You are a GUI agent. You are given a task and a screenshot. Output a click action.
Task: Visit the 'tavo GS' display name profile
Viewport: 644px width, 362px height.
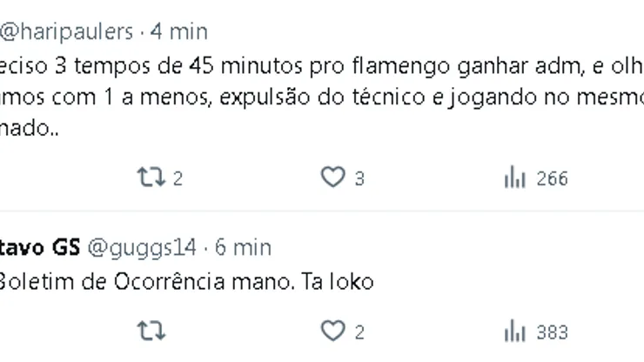[x=39, y=247]
